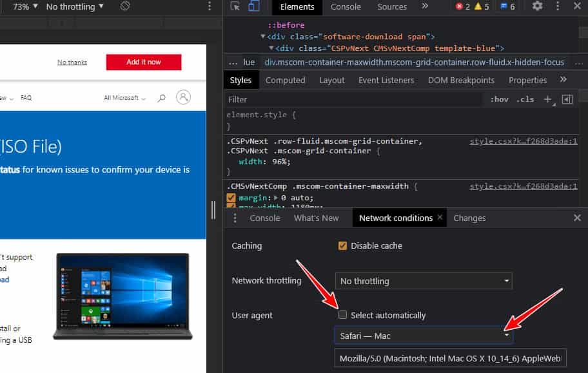Viewport: 588px width, 373px height.
Task: Open Safari — Mac user agent dropdown
Action: click(x=424, y=336)
